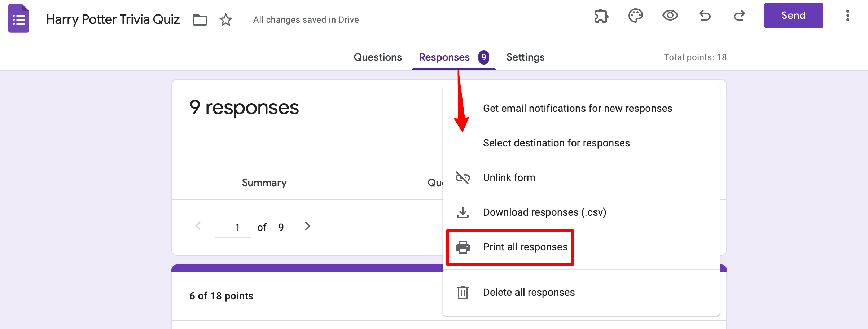Open the Settings tab

coord(525,57)
